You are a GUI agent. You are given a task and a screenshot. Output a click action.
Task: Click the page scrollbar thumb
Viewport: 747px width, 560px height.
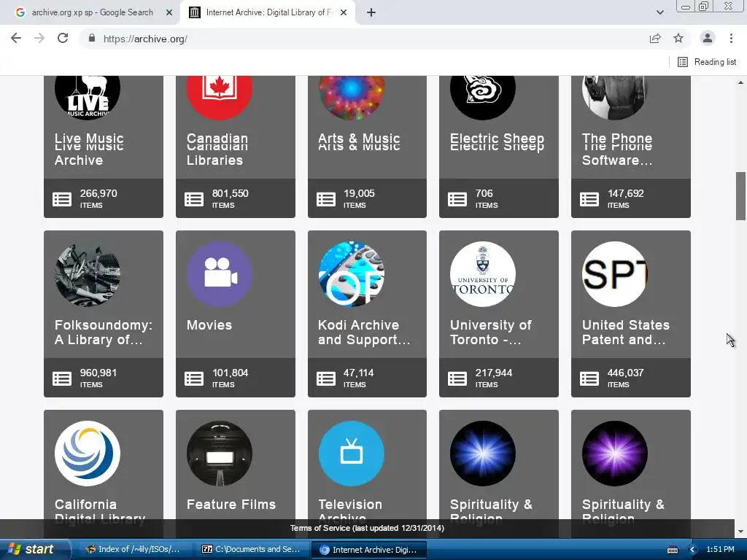pos(740,195)
